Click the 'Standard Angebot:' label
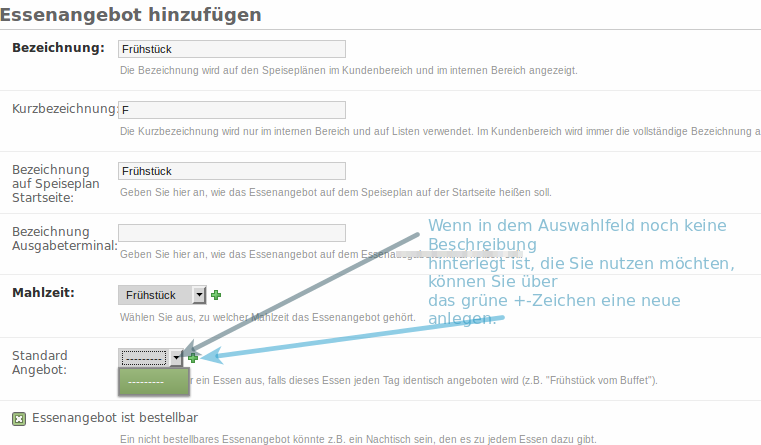The width and height of the screenshot is (761, 445). pyautogui.click(x=40, y=363)
